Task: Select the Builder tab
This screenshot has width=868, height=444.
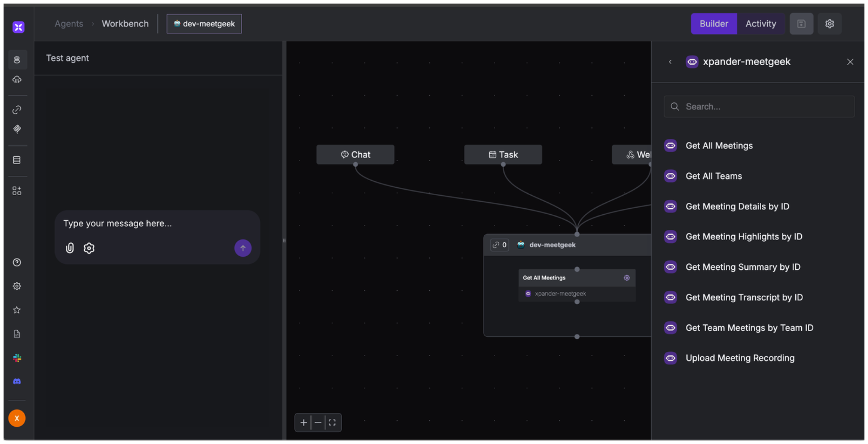Action: [714, 24]
